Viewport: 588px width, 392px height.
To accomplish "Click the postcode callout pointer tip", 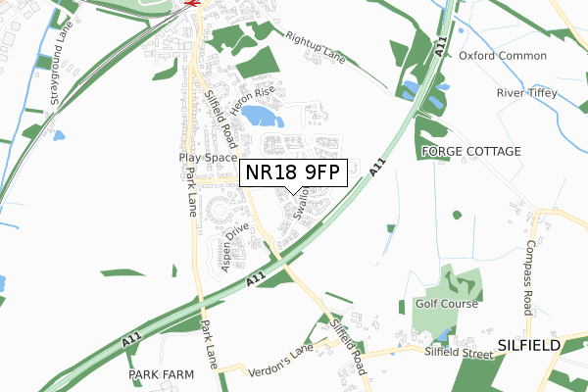I will (293, 194).
